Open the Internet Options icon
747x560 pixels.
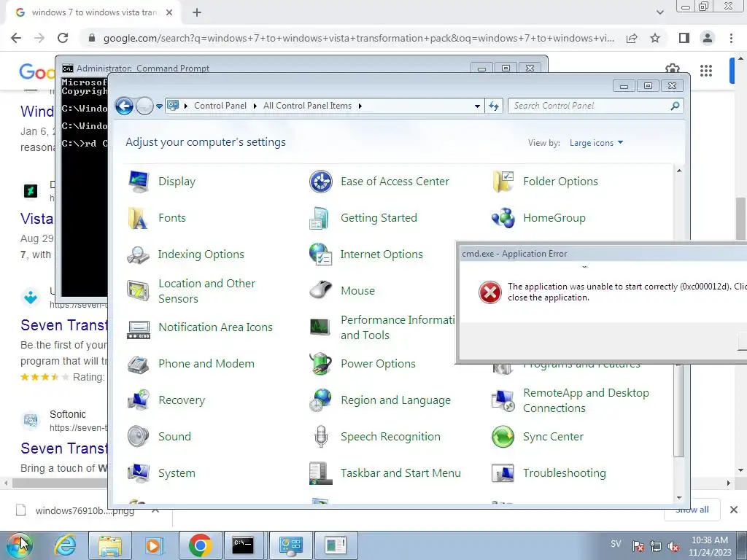click(x=321, y=254)
